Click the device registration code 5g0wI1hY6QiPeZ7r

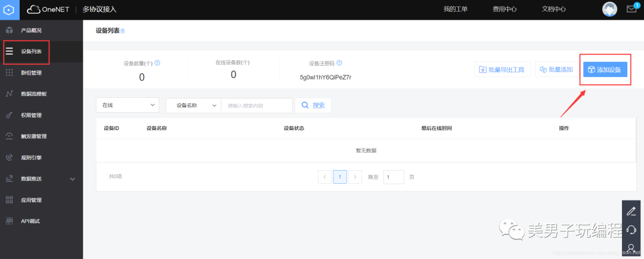[x=326, y=77]
